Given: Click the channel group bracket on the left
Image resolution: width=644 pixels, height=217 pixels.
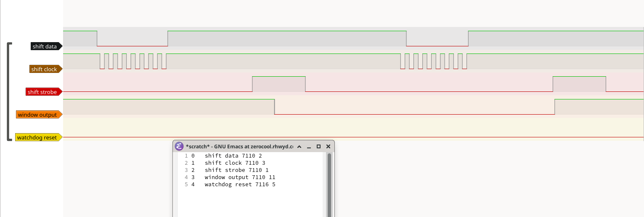Looking at the screenshot, I should pos(9,91).
